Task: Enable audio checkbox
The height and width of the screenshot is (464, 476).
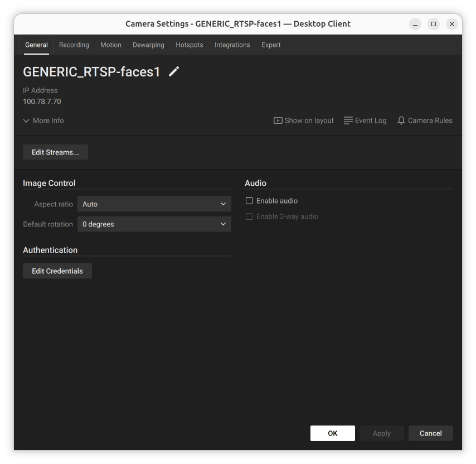Action: click(x=249, y=201)
